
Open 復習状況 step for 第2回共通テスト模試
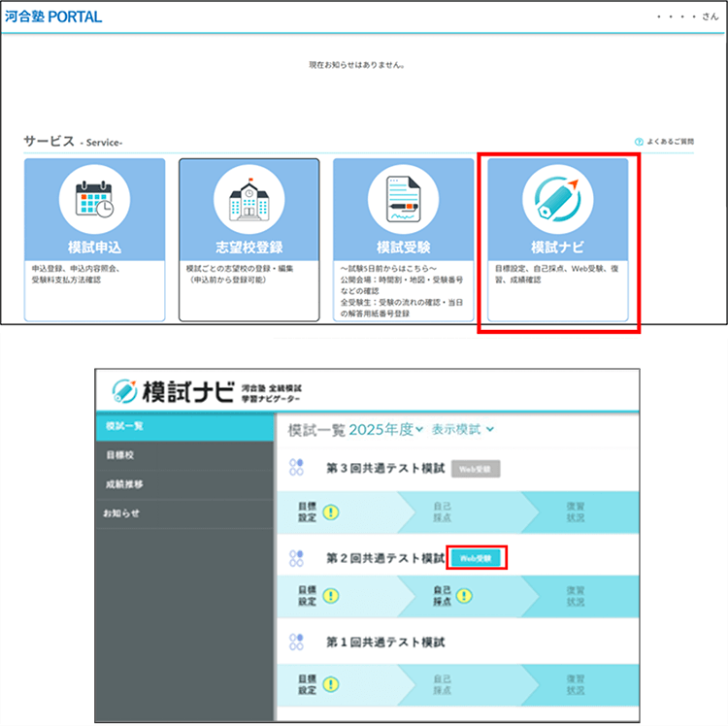[576, 596]
